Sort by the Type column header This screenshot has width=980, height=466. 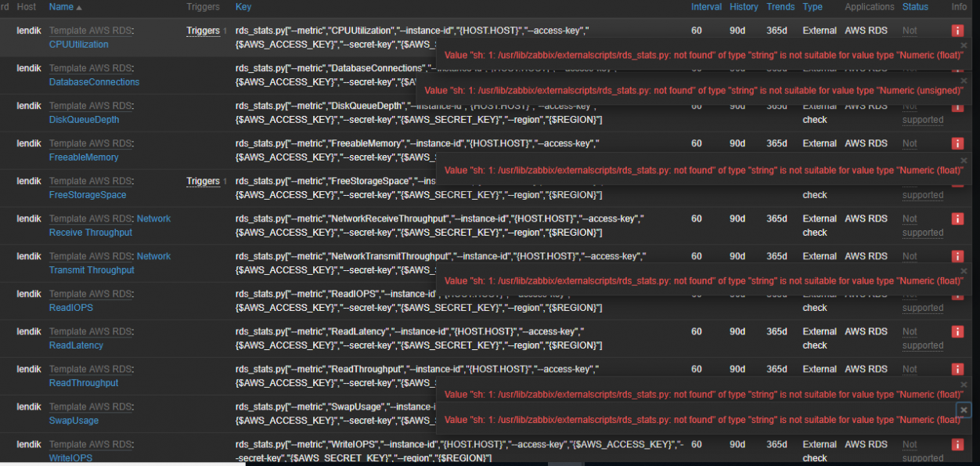(x=812, y=7)
